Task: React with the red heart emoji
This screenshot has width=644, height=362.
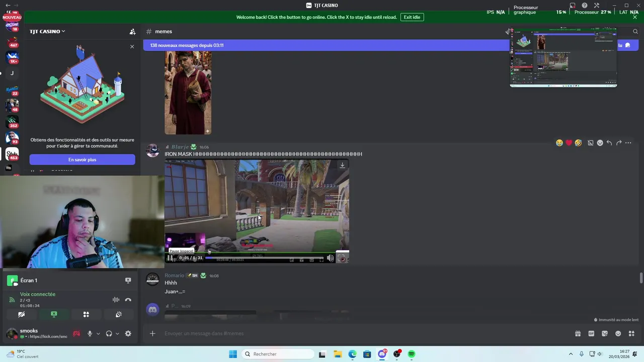Action: coord(569,143)
